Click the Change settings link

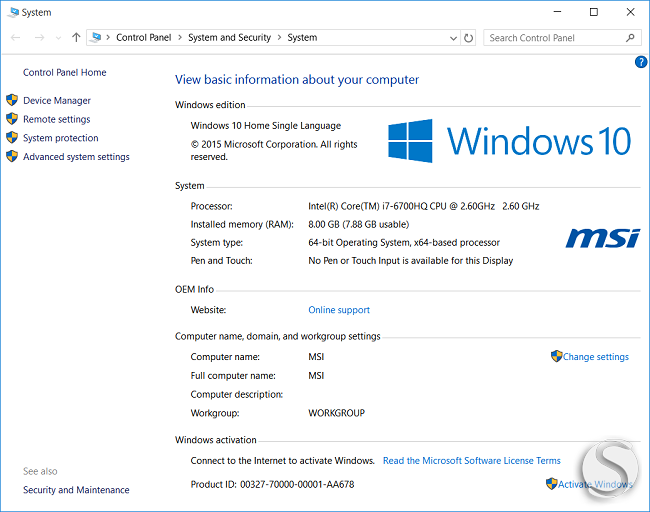[596, 357]
